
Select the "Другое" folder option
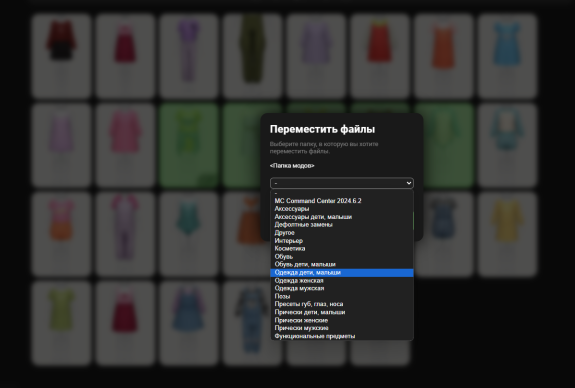coord(342,233)
